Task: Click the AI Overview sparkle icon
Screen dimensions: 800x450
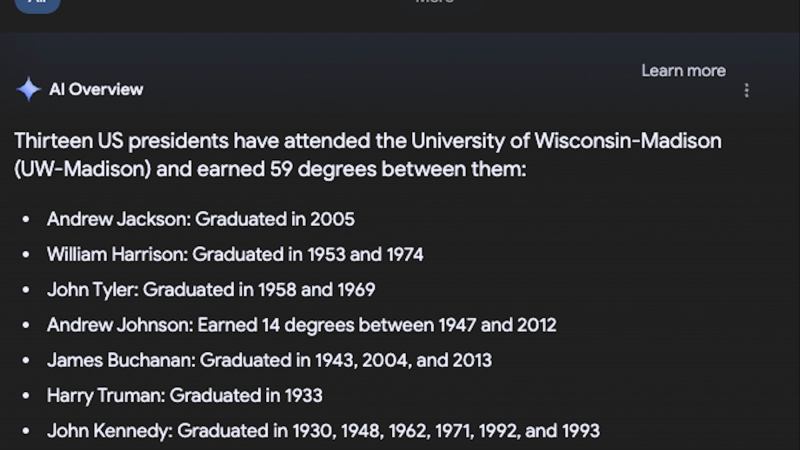Action: 28,89
